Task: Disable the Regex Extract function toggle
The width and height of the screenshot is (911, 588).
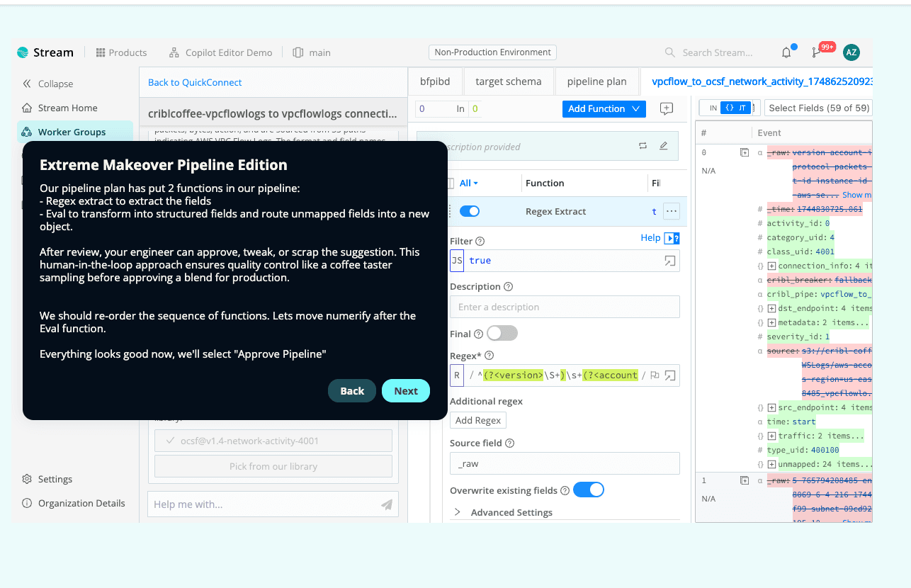Action: pyautogui.click(x=470, y=211)
